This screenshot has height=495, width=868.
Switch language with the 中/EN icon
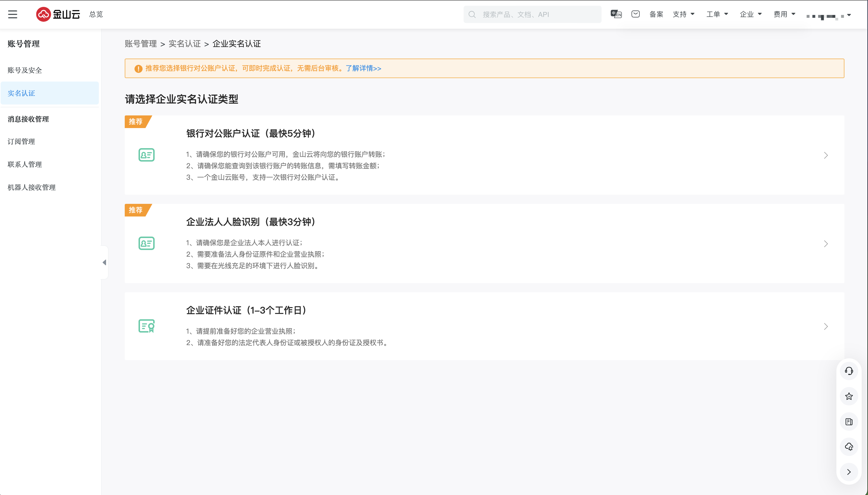tap(616, 14)
